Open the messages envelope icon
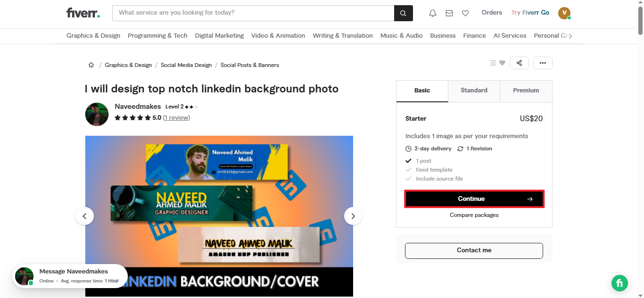 pos(449,13)
